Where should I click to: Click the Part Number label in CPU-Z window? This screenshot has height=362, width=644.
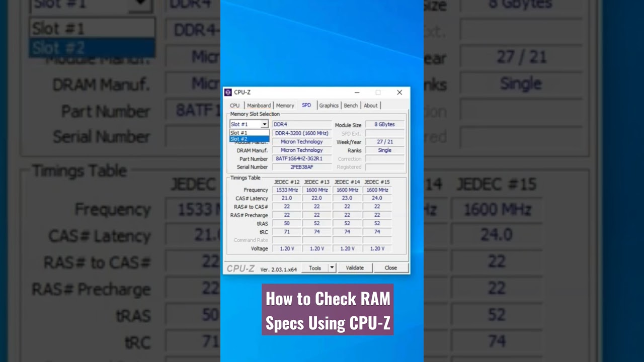[x=254, y=159]
